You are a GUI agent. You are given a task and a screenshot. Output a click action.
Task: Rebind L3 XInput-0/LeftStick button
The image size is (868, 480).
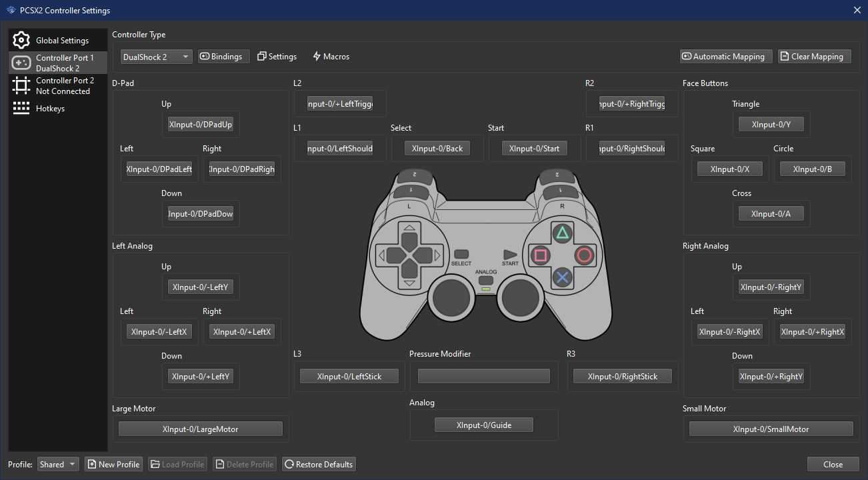349,377
